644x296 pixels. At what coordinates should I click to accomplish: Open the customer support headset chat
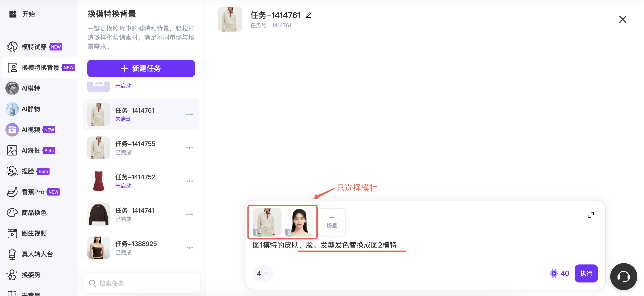coord(623,276)
